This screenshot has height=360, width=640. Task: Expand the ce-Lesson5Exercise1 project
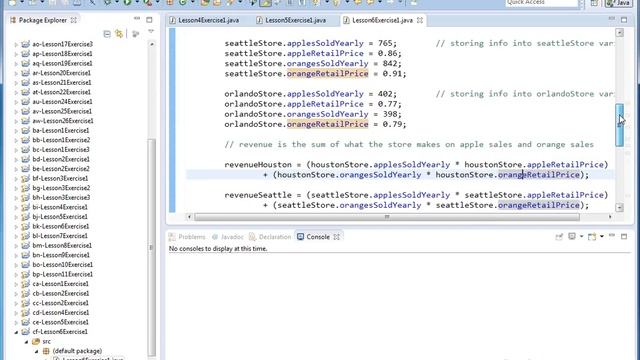(x=16, y=322)
